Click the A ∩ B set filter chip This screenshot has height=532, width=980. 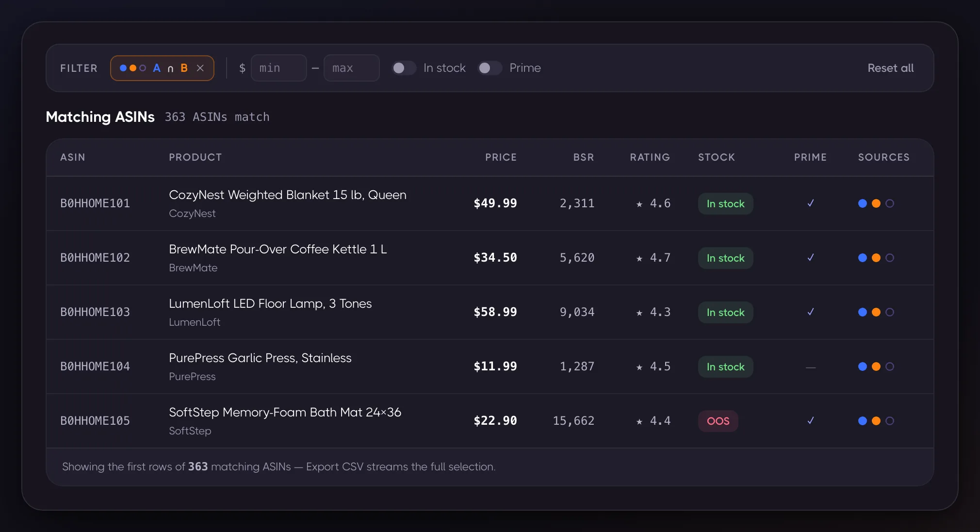(162, 68)
